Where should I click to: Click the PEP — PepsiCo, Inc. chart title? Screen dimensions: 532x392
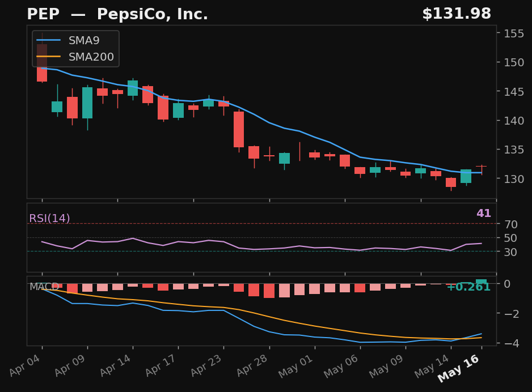pyautogui.click(x=117, y=14)
